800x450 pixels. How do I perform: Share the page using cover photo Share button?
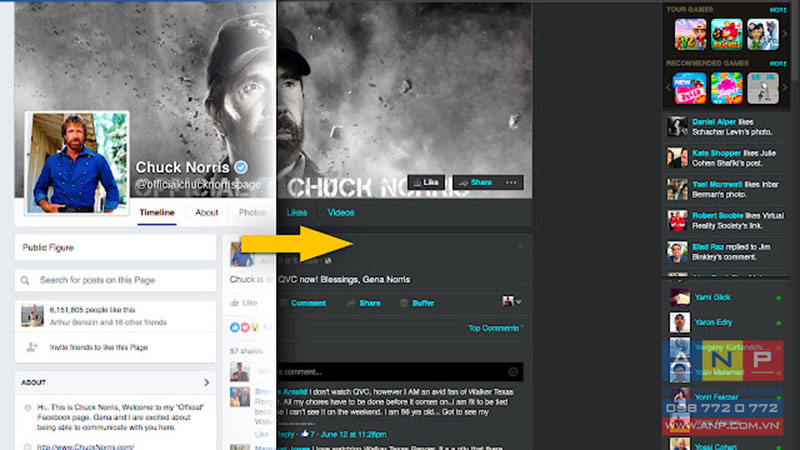476,182
